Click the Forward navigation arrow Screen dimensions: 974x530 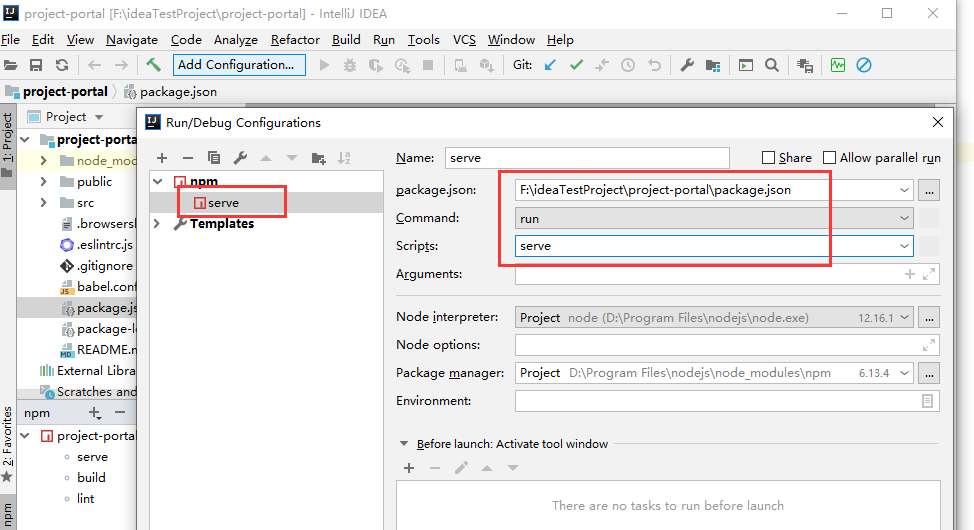pos(121,65)
